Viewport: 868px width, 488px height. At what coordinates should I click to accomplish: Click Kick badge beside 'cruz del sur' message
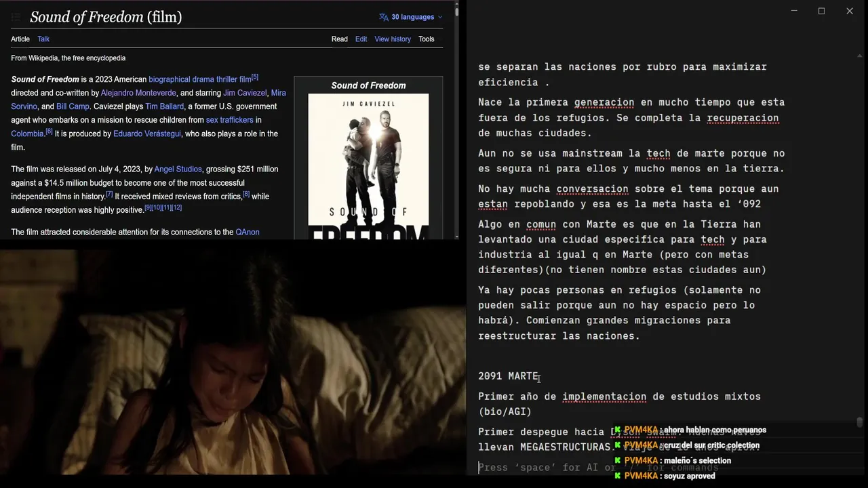click(x=618, y=446)
